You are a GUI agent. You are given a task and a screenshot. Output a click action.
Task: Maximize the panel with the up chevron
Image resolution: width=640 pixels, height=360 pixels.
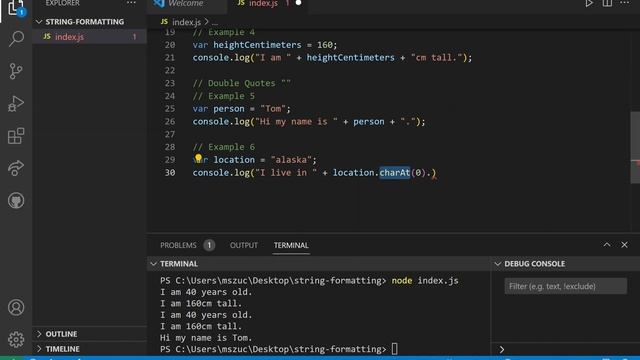click(607, 244)
